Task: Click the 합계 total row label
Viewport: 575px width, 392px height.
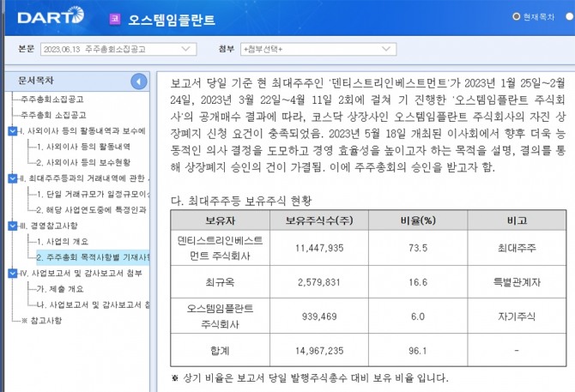Action: click(x=220, y=351)
